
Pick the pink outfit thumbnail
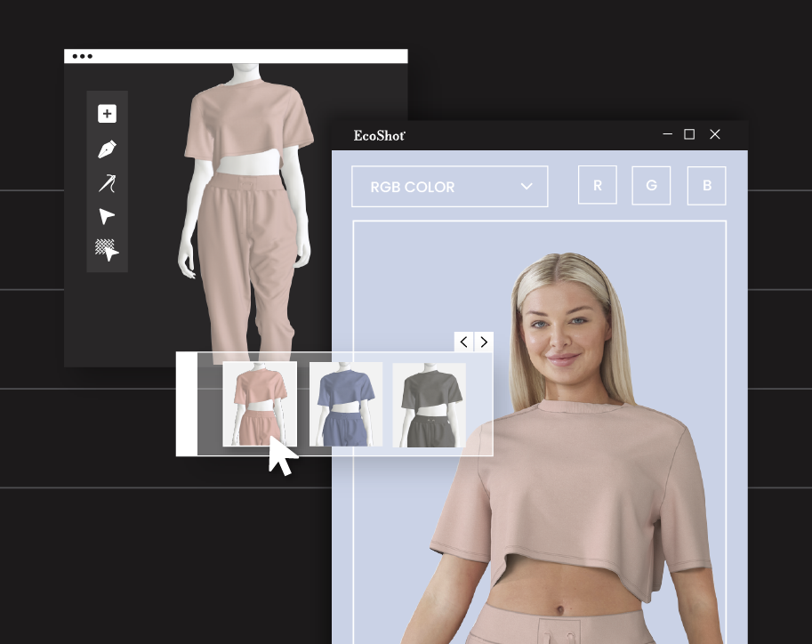point(260,404)
